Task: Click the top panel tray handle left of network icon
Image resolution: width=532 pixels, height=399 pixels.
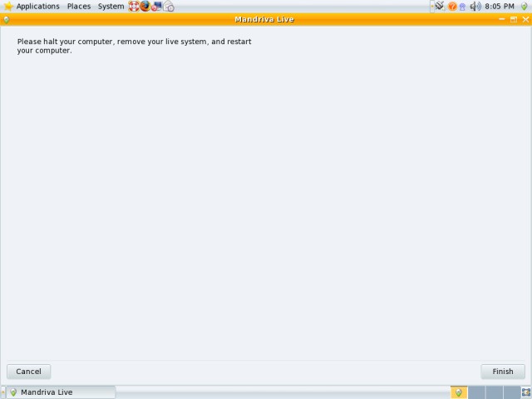Action: click(432, 6)
